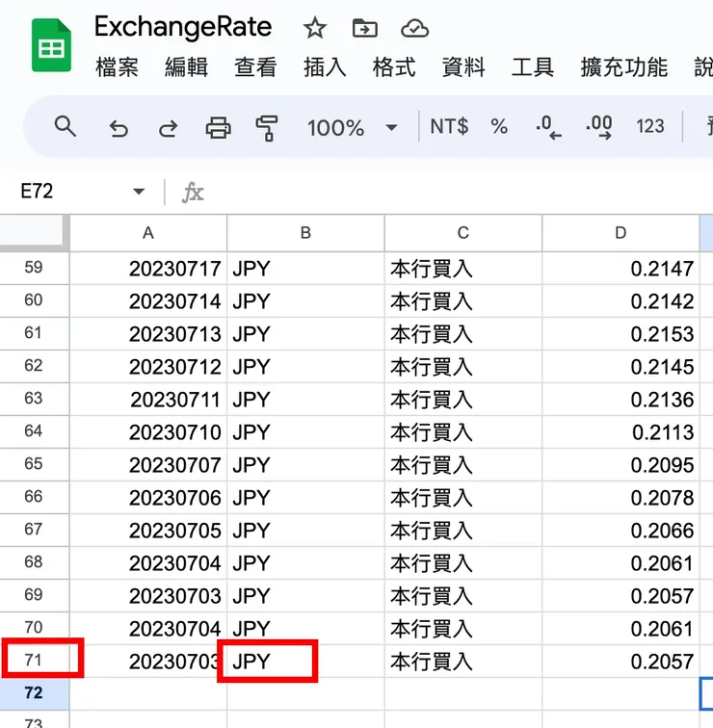Open the Google Sheets home icon

click(51, 45)
